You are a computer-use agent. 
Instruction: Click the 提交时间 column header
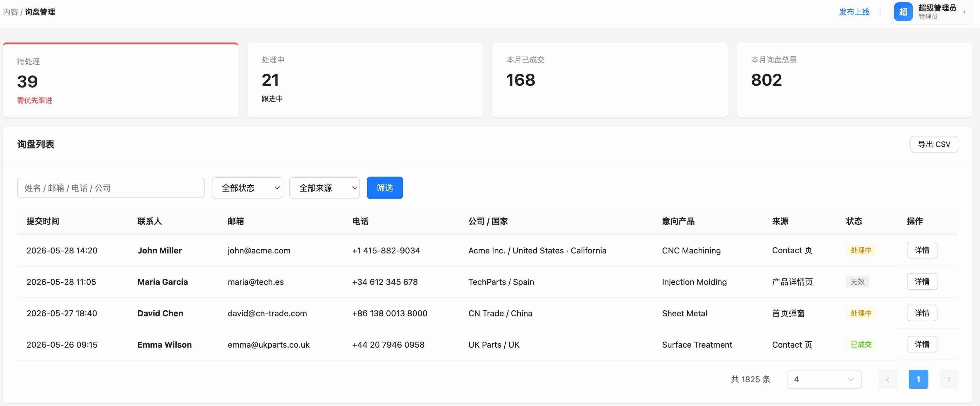point(43,221)
